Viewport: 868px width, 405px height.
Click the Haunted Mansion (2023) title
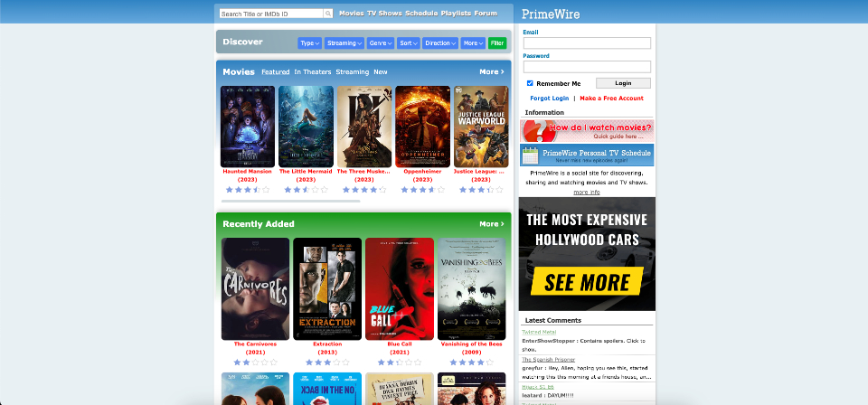(248, 175)
